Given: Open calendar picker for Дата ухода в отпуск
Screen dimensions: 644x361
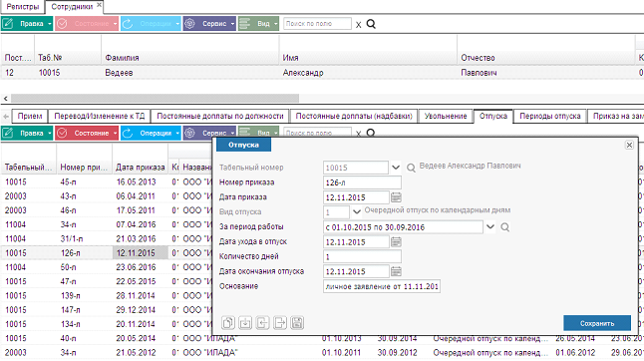Looking at the screenshot, I should coord(396,242).
